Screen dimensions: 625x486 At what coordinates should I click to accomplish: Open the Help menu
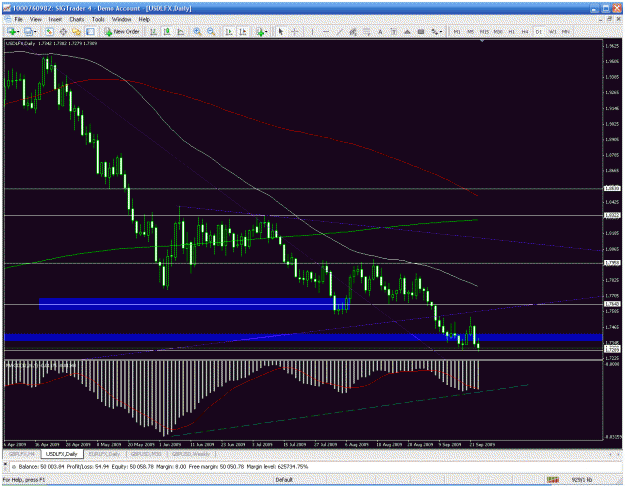click(144, 19)
